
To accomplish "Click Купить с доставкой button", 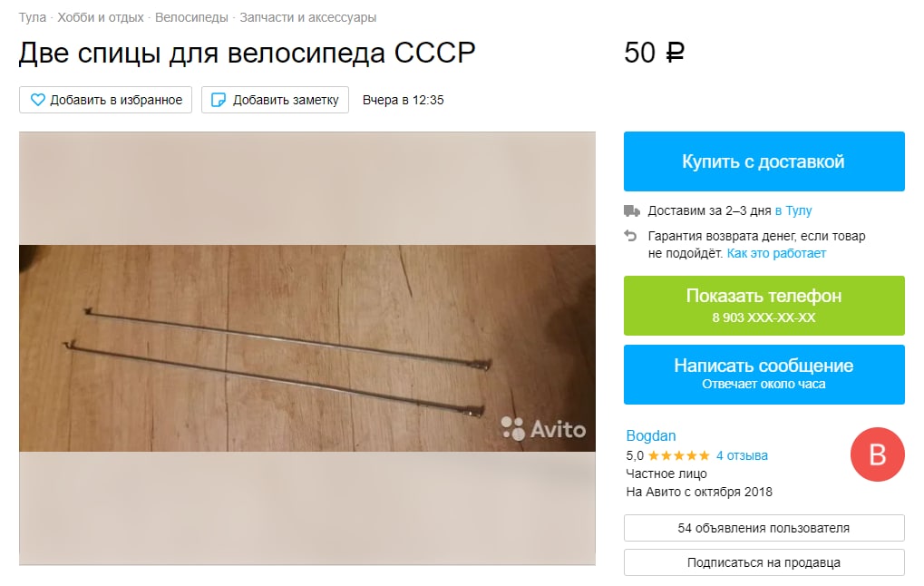I will 764,161.
